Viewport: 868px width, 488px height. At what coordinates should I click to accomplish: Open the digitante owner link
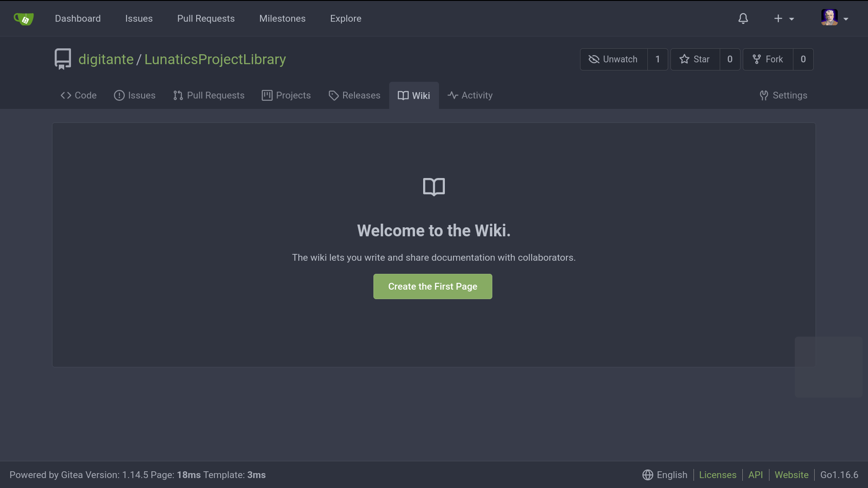click(x=106, y=59)
